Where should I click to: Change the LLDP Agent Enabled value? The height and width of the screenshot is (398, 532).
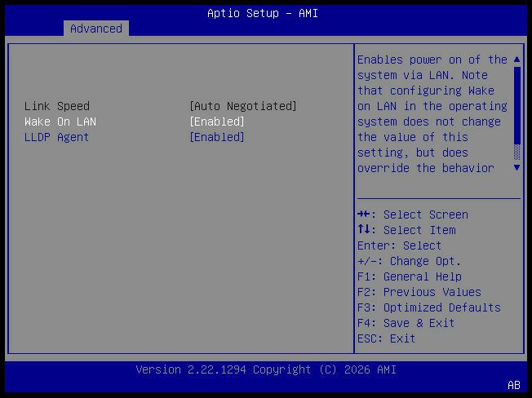click(x=217, y=137)
